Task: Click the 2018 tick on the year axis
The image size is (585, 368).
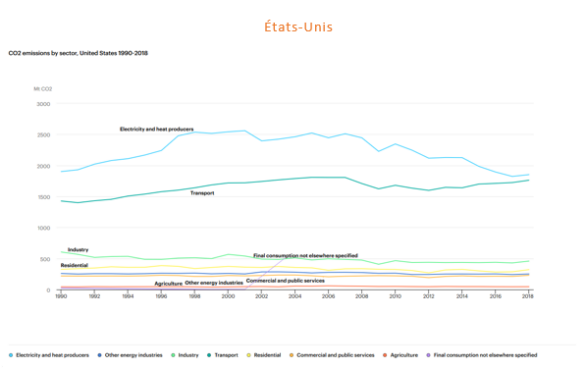Action: click(528, 296)
